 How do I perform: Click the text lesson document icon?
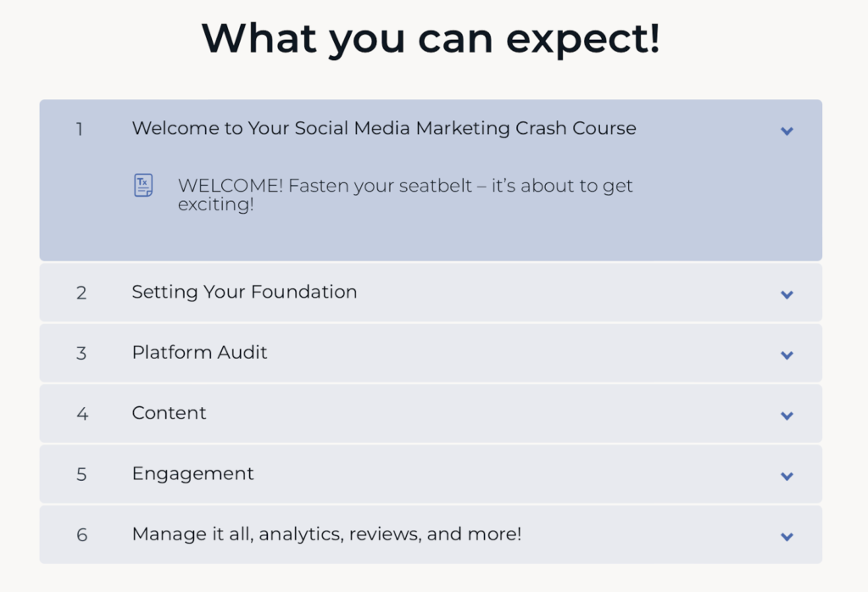pyautogui.click(x=143, y=185)
